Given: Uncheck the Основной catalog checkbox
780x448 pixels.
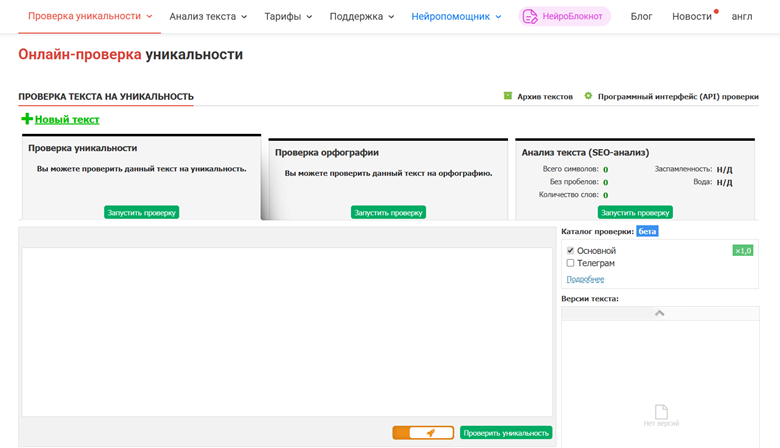Looking at the screenshot, I should click(x=570, y=250).
